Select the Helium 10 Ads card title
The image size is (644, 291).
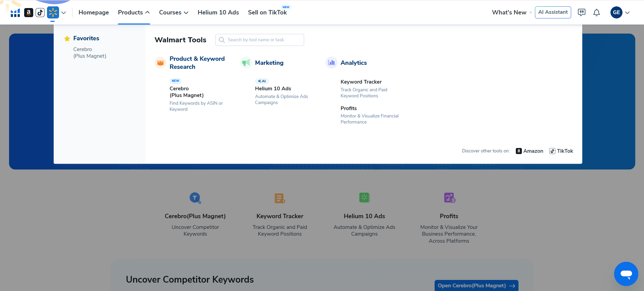coord(364,216)
